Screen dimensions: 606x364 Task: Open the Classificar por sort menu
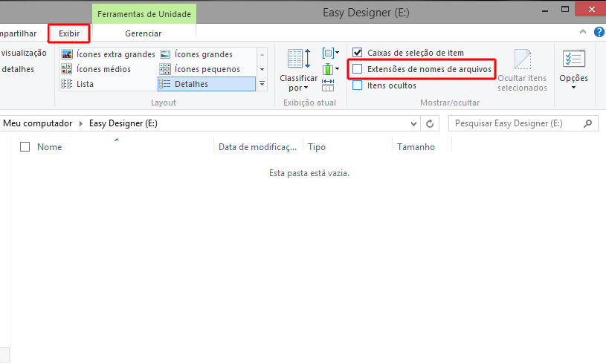point(298,71)
